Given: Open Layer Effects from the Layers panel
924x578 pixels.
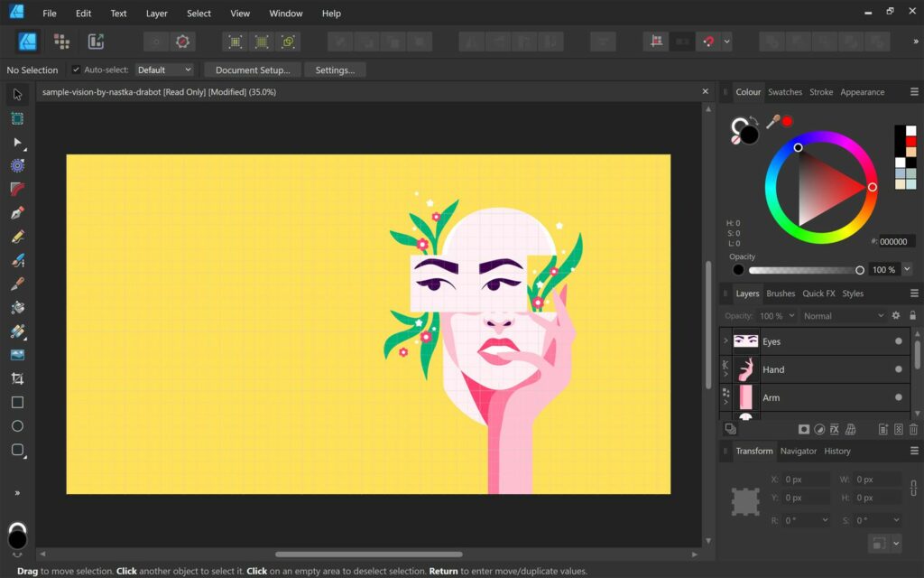Looking at the screenshot, I should 835,429.
